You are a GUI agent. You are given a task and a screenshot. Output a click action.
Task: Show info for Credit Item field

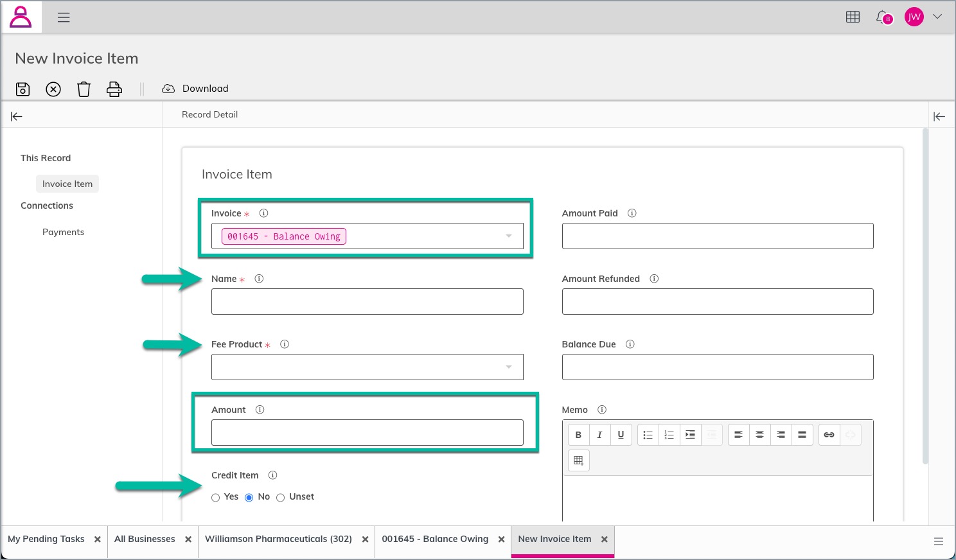pyautogui.click(x=272, y=475)
